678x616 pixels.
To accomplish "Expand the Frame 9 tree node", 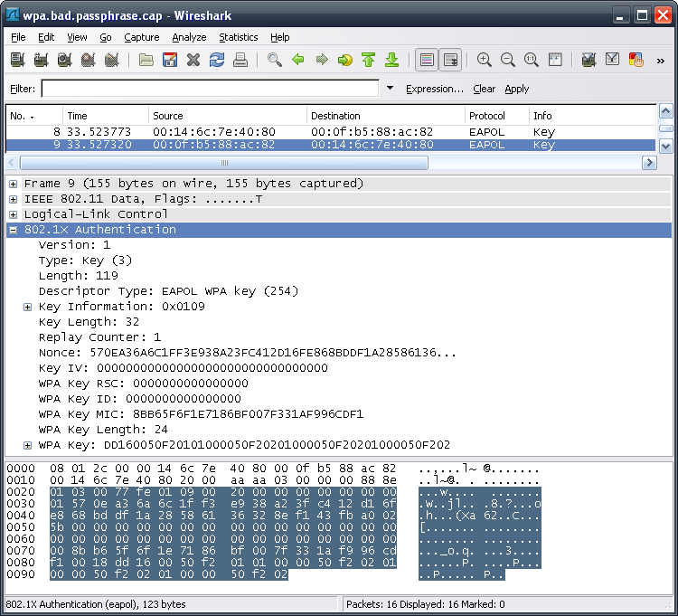I will click(x=14, y=184).
